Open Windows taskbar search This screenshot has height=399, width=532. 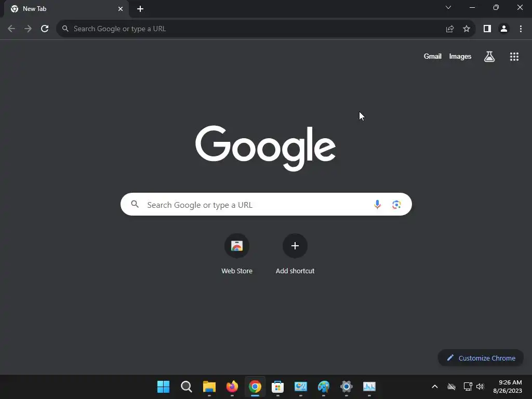click(x=187, y=387)
